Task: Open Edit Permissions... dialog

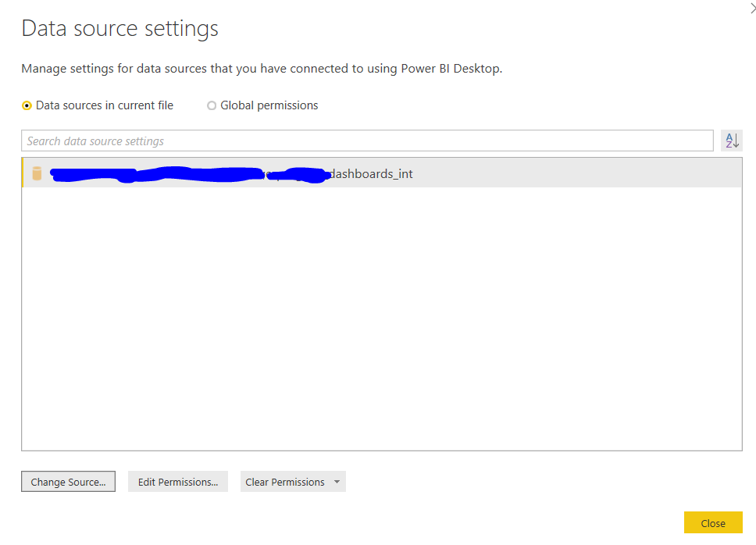Action: [x=178, y=482]
